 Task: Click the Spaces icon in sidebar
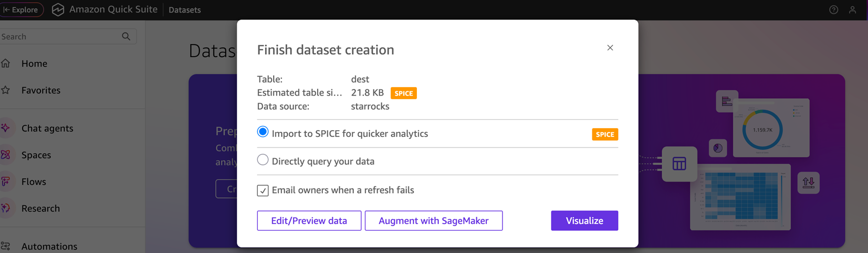pos(6,155)
